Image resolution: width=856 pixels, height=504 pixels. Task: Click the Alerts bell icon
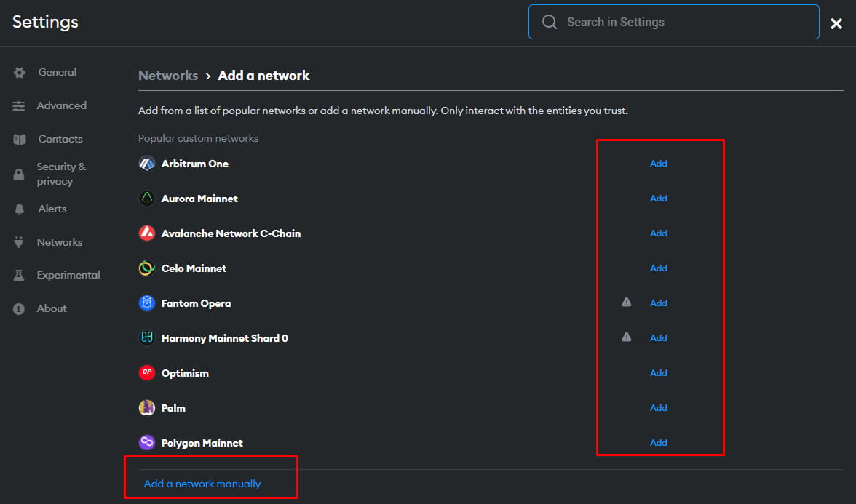point(20,209)
